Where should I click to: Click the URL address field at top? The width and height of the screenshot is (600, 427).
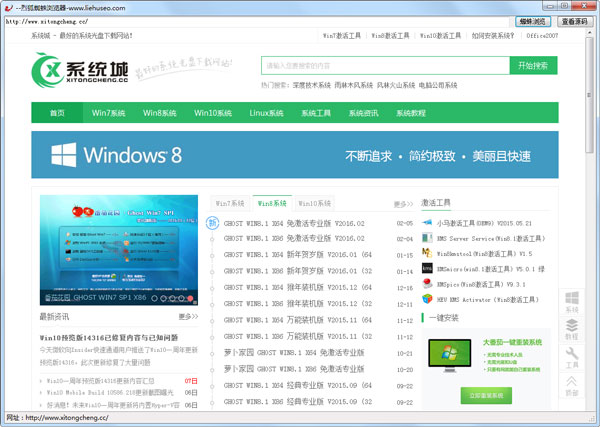pyautogui.click(x=258, y=22)
